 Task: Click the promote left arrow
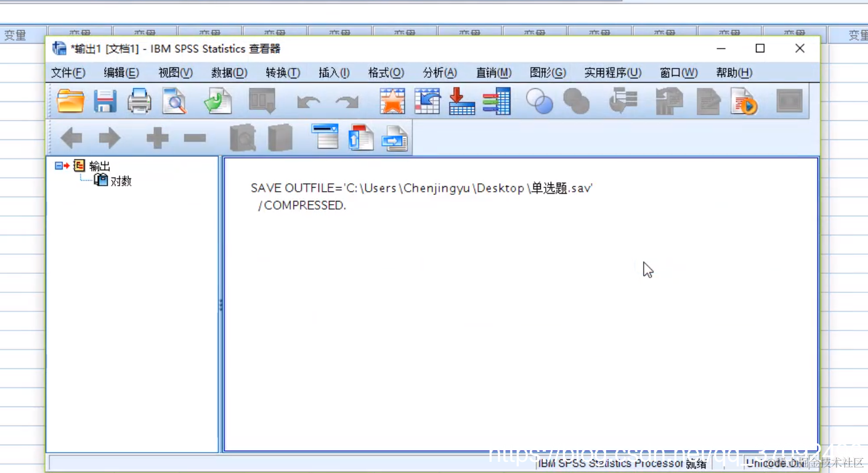[x=71, y=138]
